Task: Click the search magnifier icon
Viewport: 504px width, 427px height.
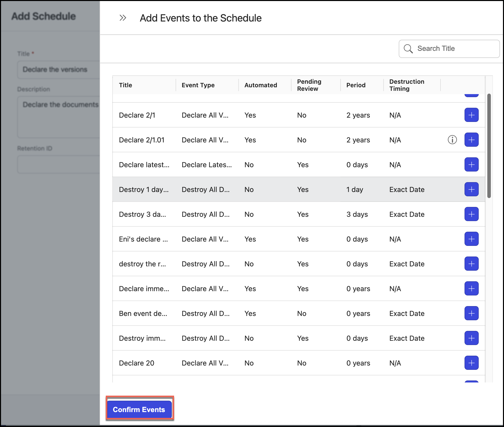Action: pos(408,49)
